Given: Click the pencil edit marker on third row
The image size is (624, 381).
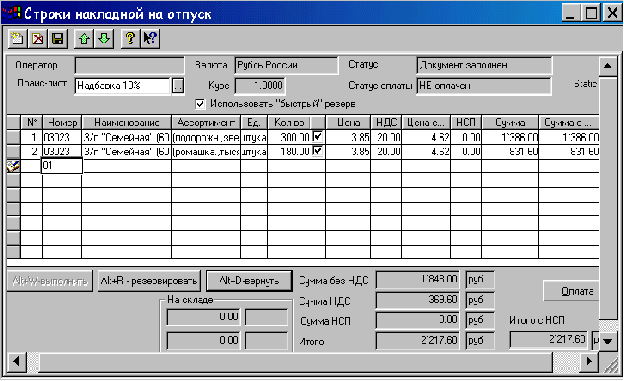Looking at the screenshot, I should coord(13,166).
